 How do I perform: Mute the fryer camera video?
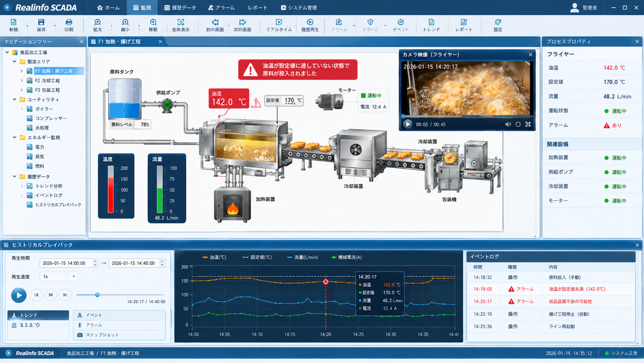pos(508,125)
